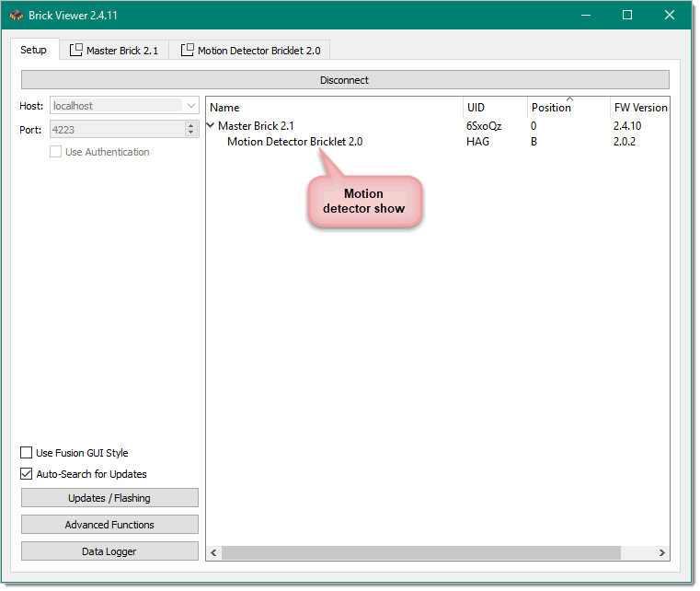Switch to the Master Brick 2.1 tab
This screenshot has height=591, width=700.
pos(121,51)
